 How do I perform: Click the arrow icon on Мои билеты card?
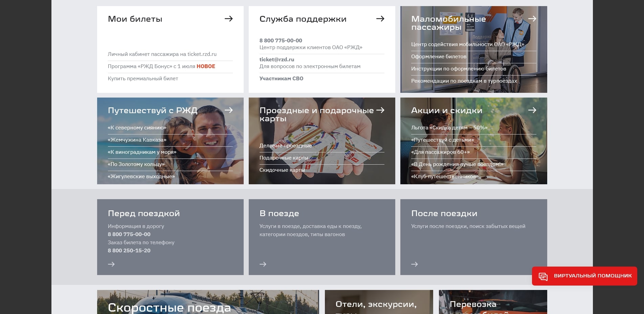pyautogui.click(x=228, y=19)
